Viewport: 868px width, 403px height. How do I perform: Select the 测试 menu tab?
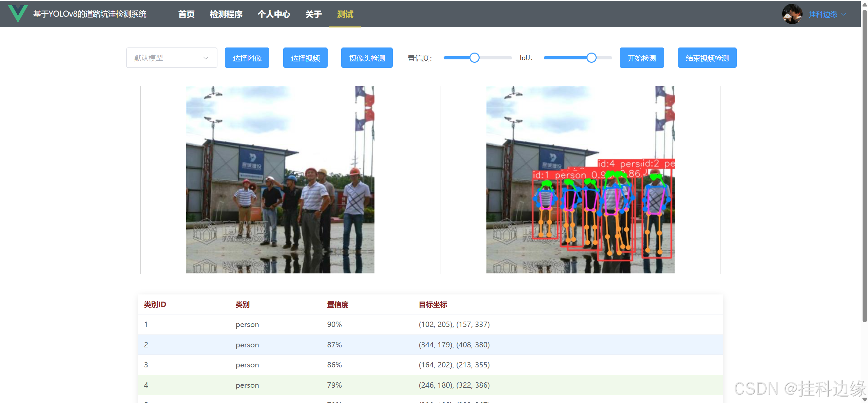(x=345, y=14)
